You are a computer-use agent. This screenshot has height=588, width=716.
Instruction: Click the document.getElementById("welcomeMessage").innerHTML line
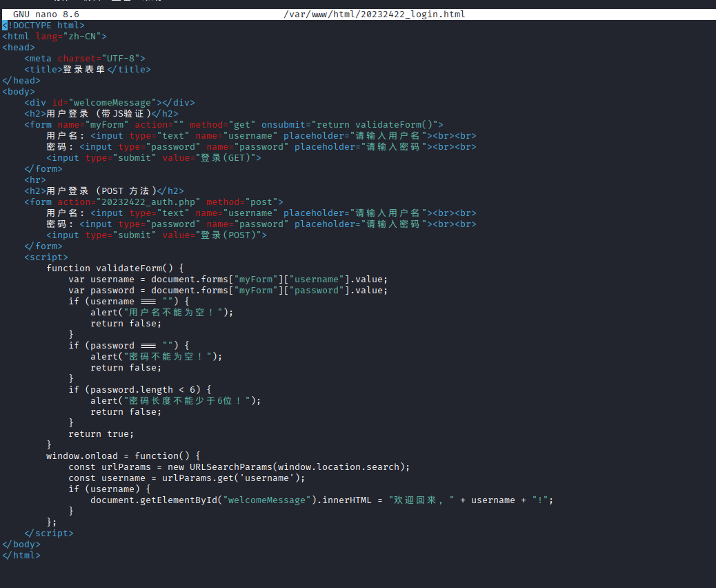point(322,500)
